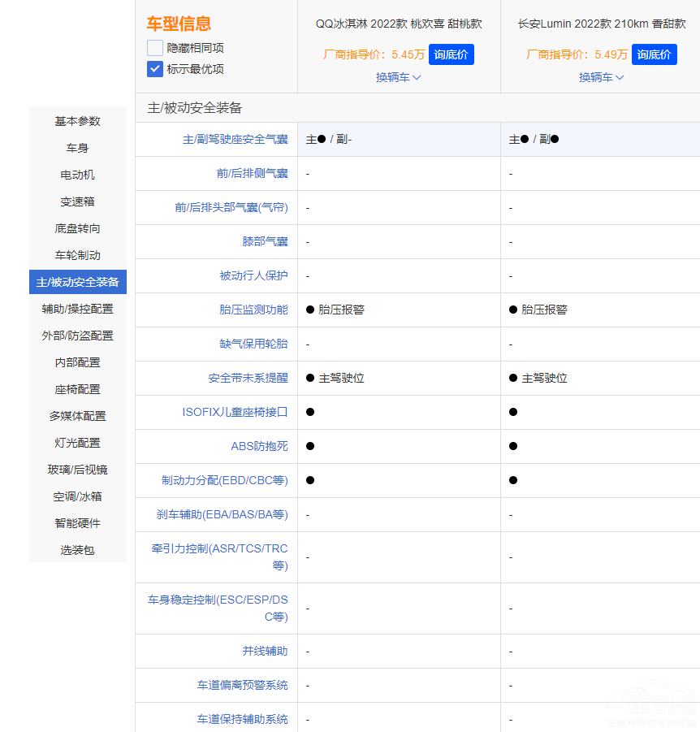The image size is (700, 732).
Task: Click 询底价 button for QQ冰淇淋
Action: pyautogui.click(x=452, y=54)
